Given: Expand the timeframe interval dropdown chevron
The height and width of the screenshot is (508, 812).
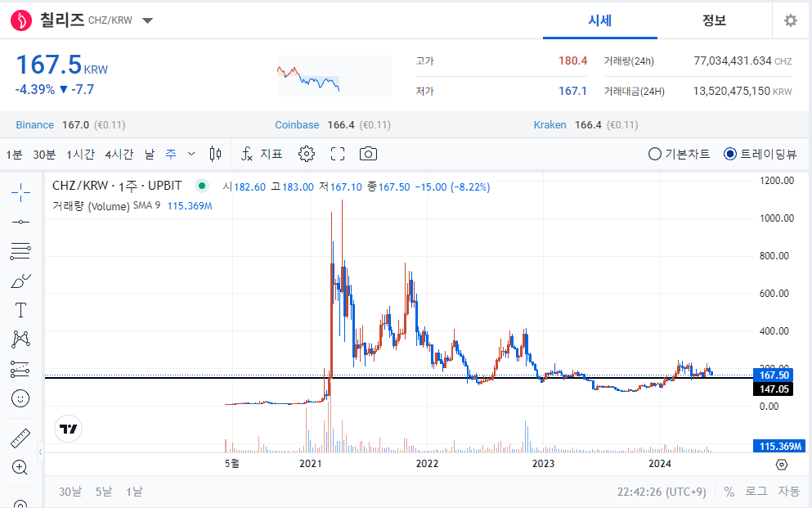Looking at the screenshot, I should [x=191, y=154].
